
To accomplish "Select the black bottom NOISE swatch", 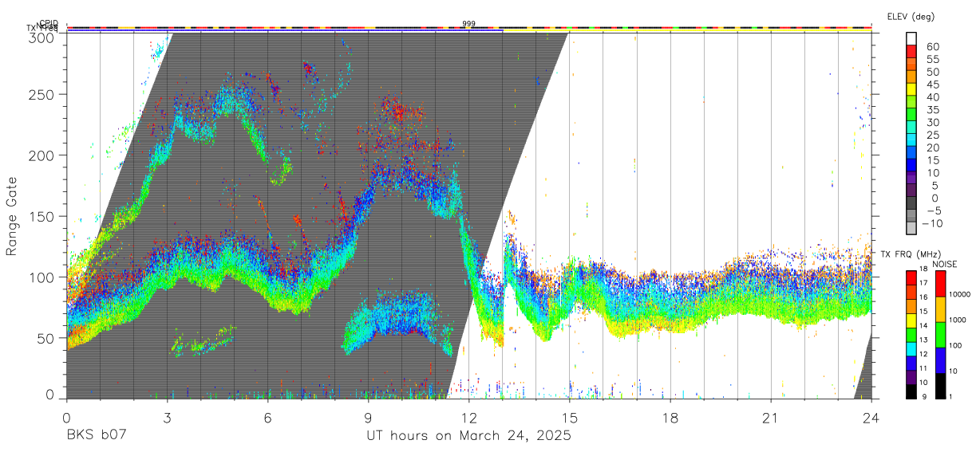I will [x=940, y=386].
